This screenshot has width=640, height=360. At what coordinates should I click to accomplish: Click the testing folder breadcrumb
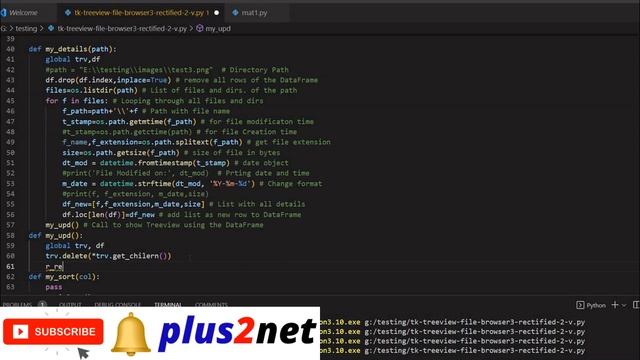point(26,29)
